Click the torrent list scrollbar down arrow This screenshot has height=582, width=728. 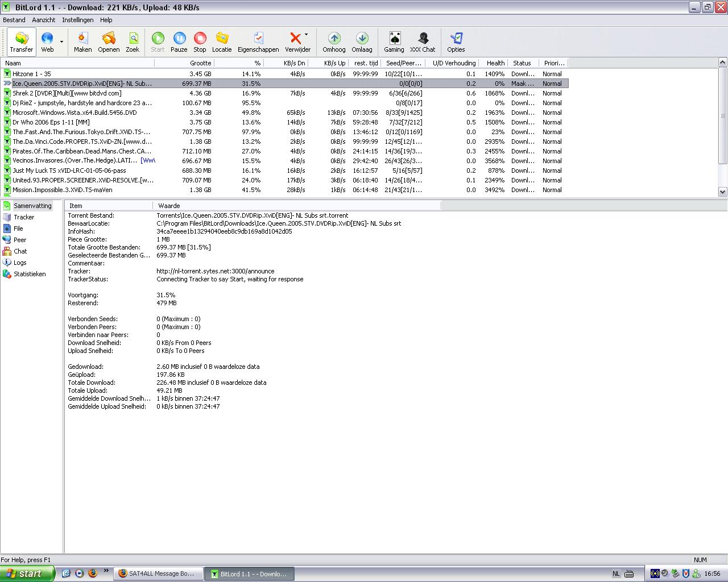(723, 192)
